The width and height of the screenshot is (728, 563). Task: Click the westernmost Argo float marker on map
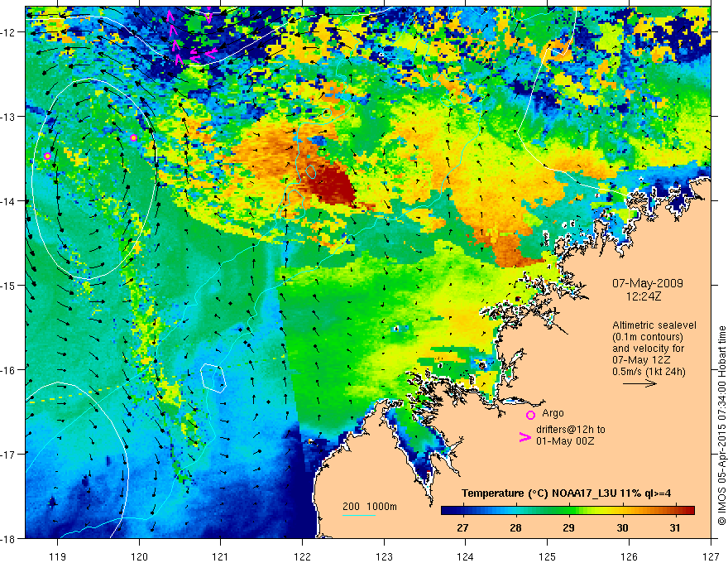pos(47,156)
